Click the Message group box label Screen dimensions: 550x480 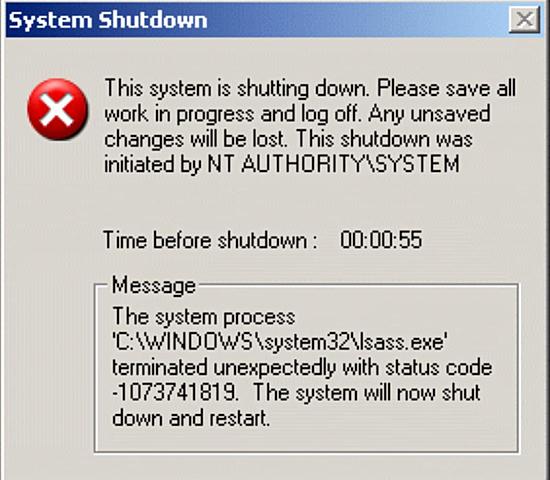(154, 285)
